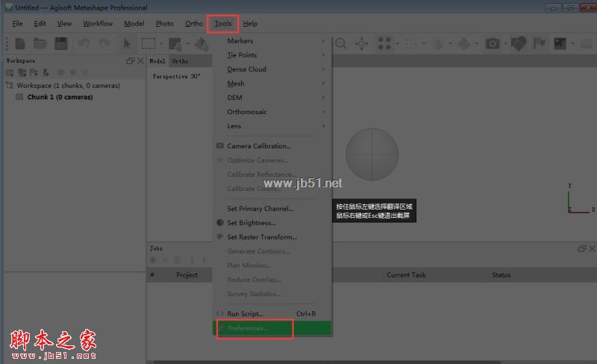Close the Jobs pane
Image resolution: width=597 pixels, height=364 pixels.
[x=592, y=248]
